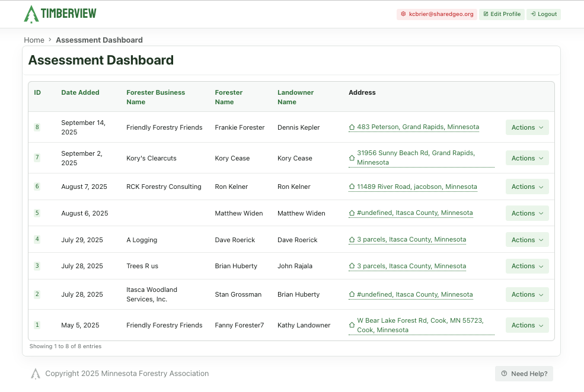Screen dimensions: 584x392
Task: Click the 'Frankie Forester' cell
Action: pyautogui.click(x=240, y=127)
